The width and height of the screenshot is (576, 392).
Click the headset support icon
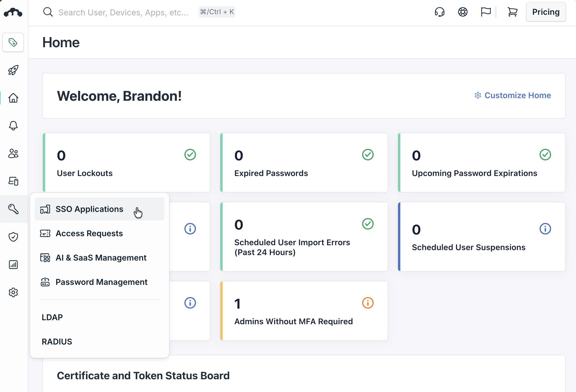[439, 12]
